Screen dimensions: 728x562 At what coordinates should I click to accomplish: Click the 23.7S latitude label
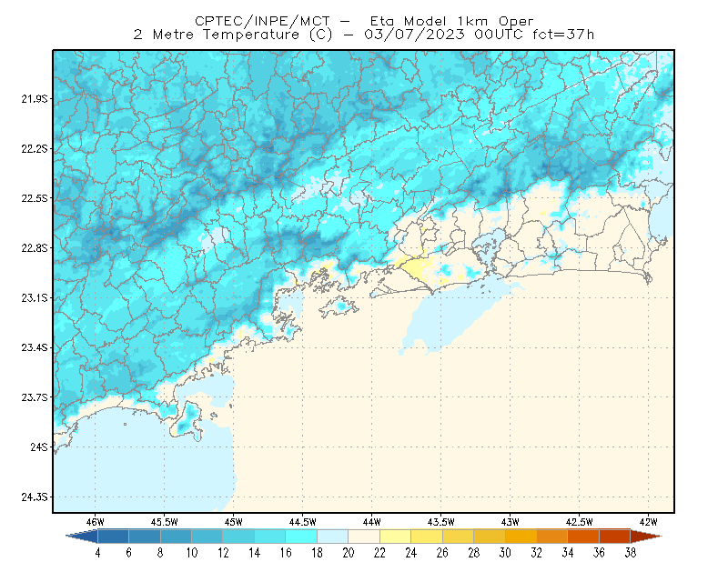point(35,397)
